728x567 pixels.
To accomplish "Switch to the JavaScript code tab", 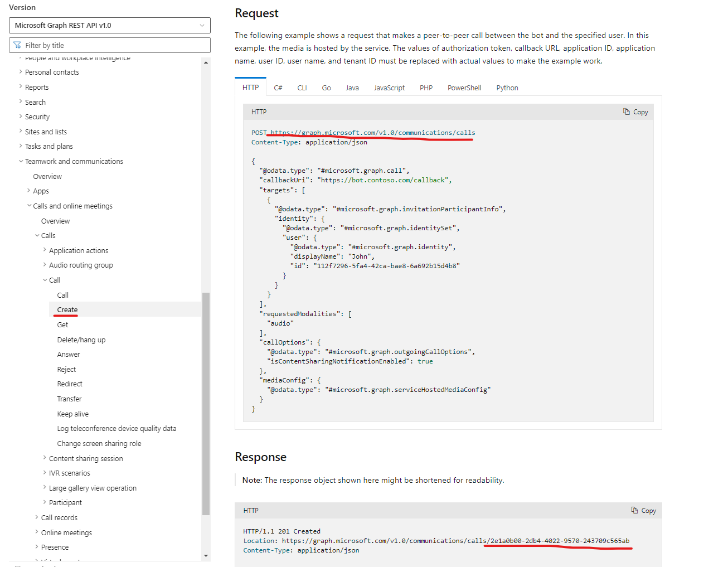I will 389,88.
